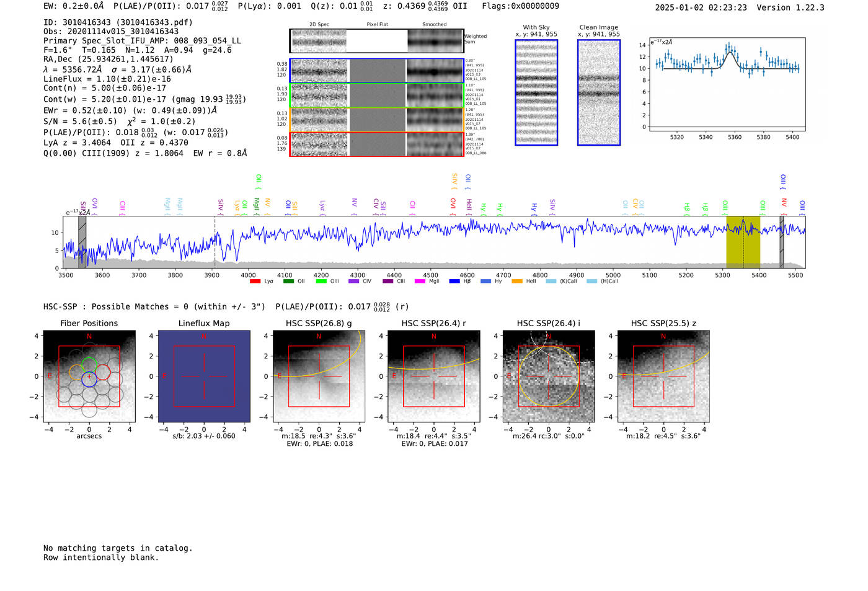Click the S/N = 5.6(±0.5) value

[x=80, y=122]
